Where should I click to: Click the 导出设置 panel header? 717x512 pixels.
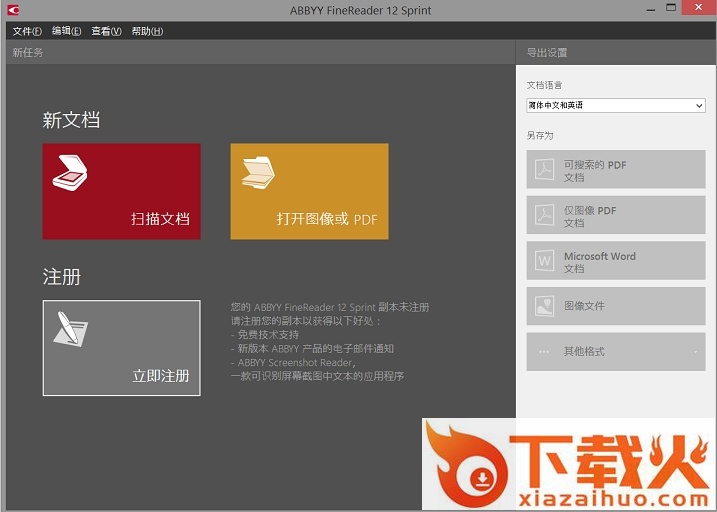547,52
